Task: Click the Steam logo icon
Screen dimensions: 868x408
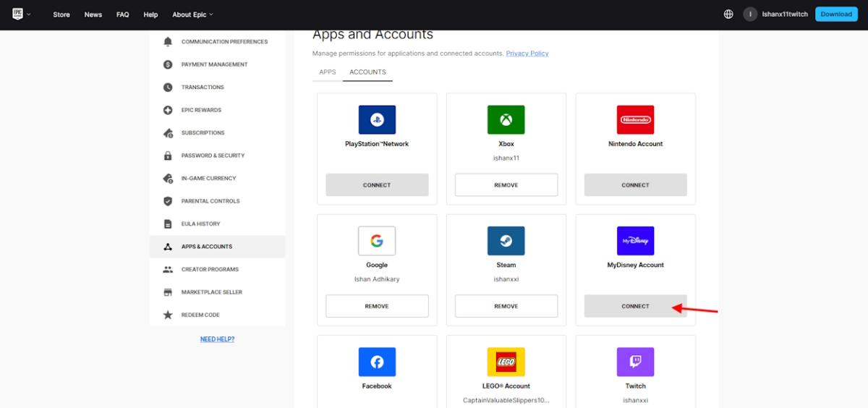Action: pyautogui.click(x=506, y=241)
